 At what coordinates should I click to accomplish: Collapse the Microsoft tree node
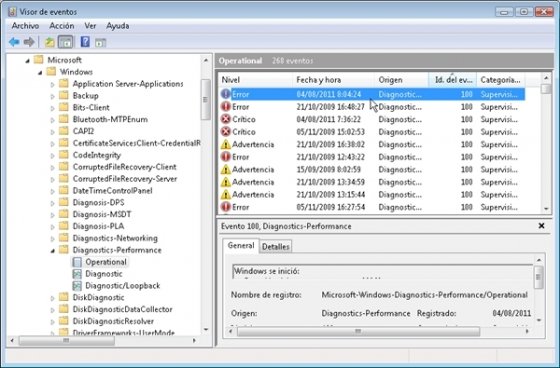coord(28,61)
